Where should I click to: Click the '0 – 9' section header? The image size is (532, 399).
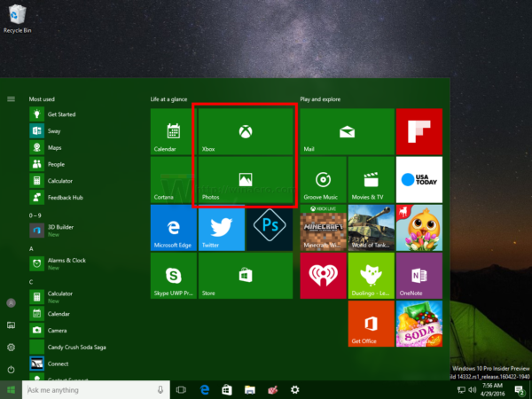(x=35, y=215)
